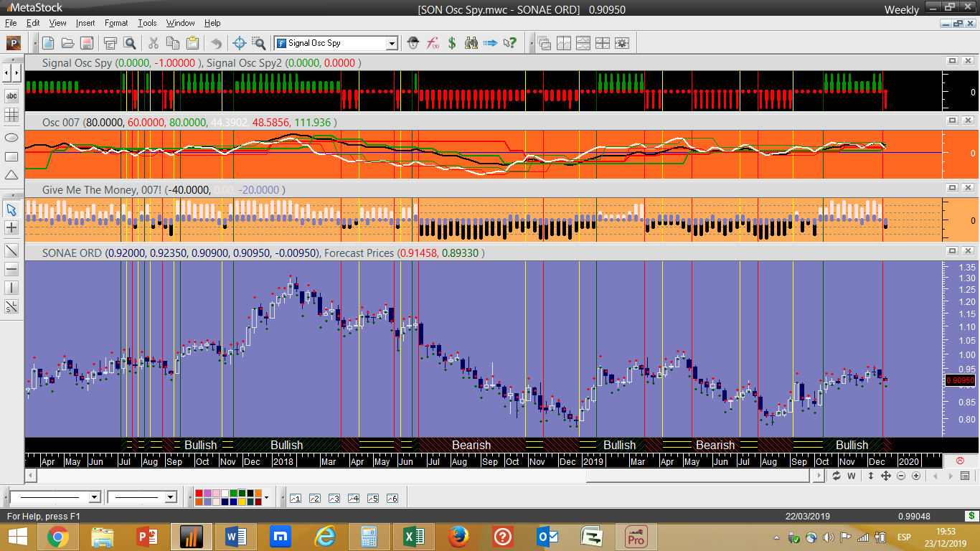This screenshot has width=980, height=551.
Task: Select the crosshair data window tool
Action: tap(240, 43)
